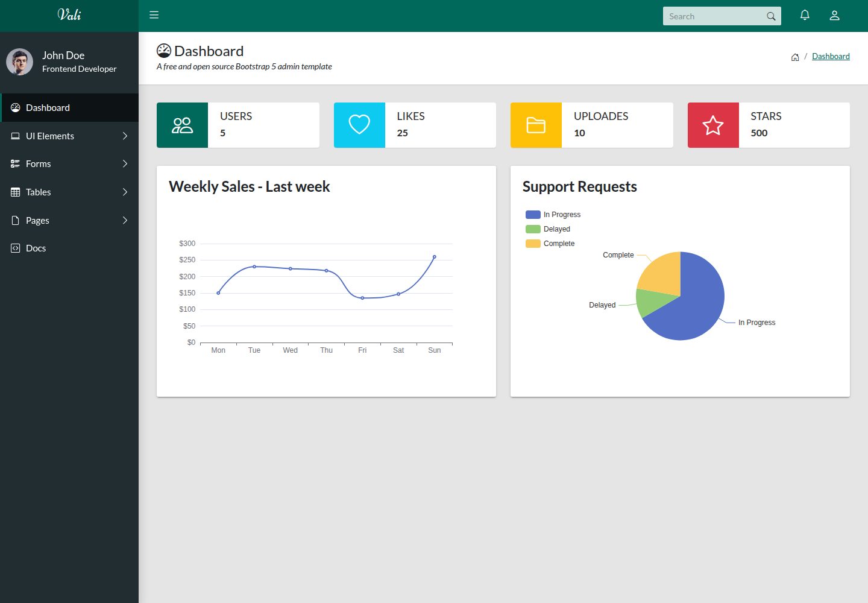This screenshot has width=868, height=603.
Task: Click the laptop icon beside UI Elements
Action: [x=16, y=136]
